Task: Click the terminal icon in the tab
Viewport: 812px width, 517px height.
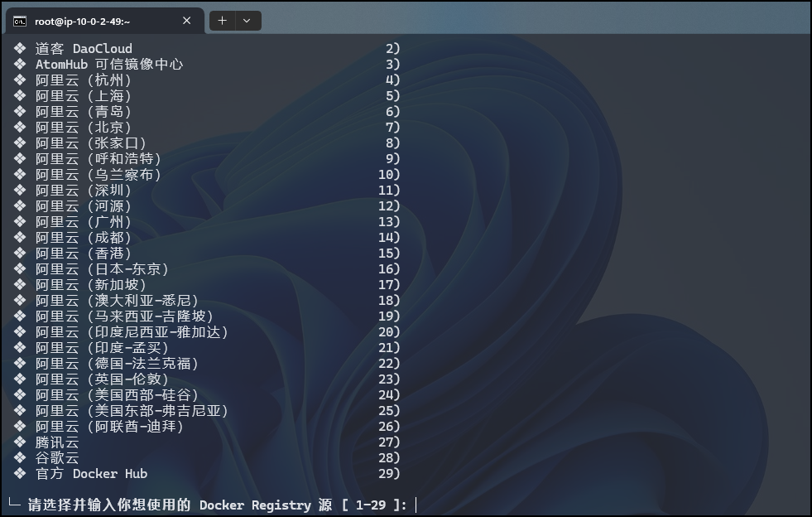Action: pos(20,22)
